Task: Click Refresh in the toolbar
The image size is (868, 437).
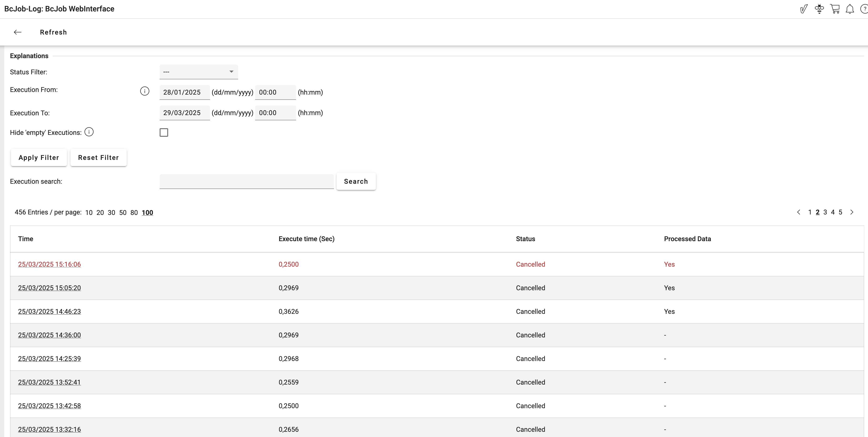Action: pyautogui.click(x=53, y=32)
